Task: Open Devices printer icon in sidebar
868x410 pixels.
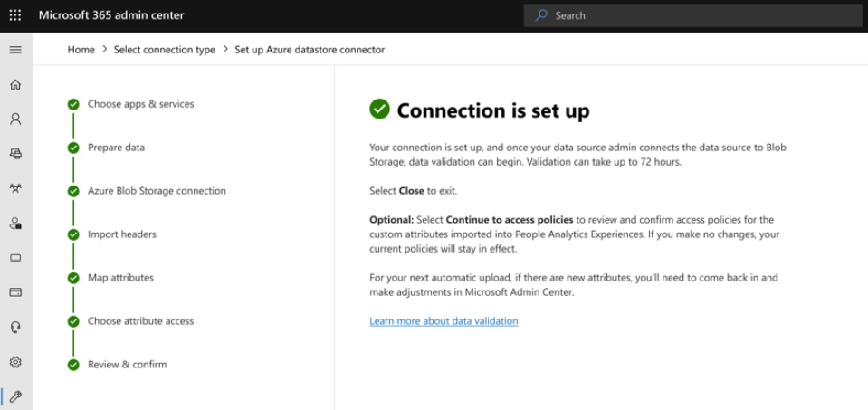Action: [x=15, y=154]
